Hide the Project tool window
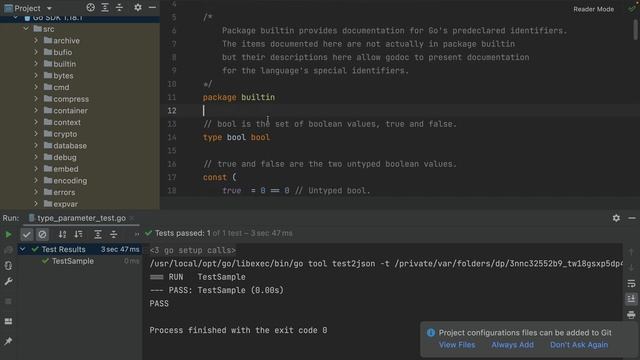The image size is (640, 360). 152,7
